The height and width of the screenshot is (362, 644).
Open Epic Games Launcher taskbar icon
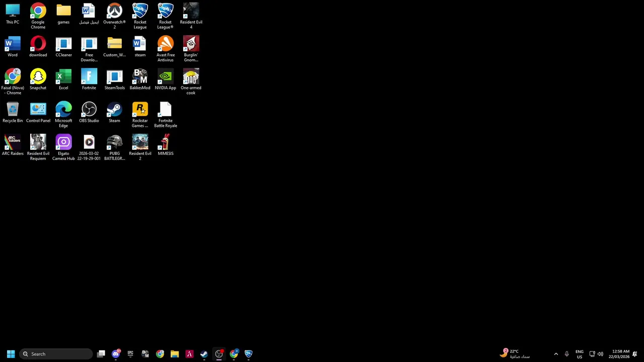tap(130, 354)
